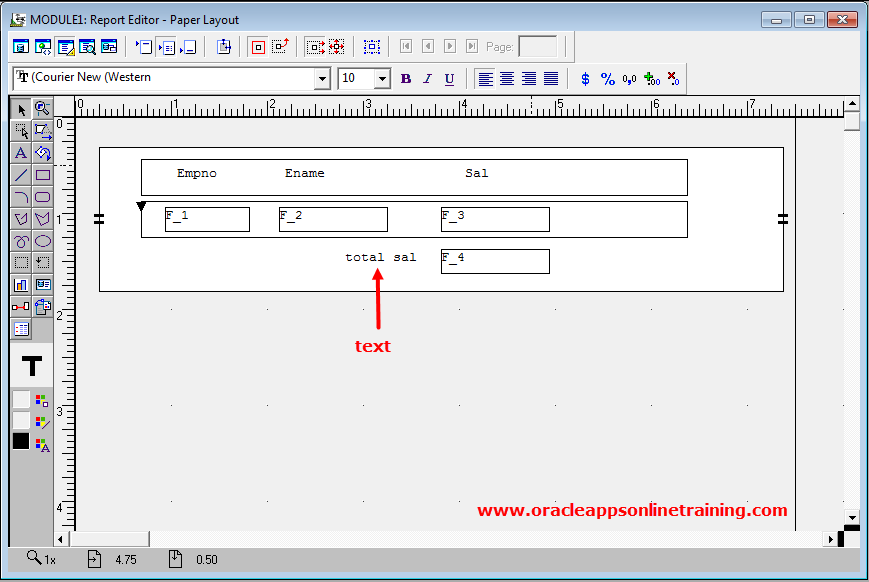
Task: Choose the Rectangle drawing tool
Action: pyautogui.click(x=42, y=175)
